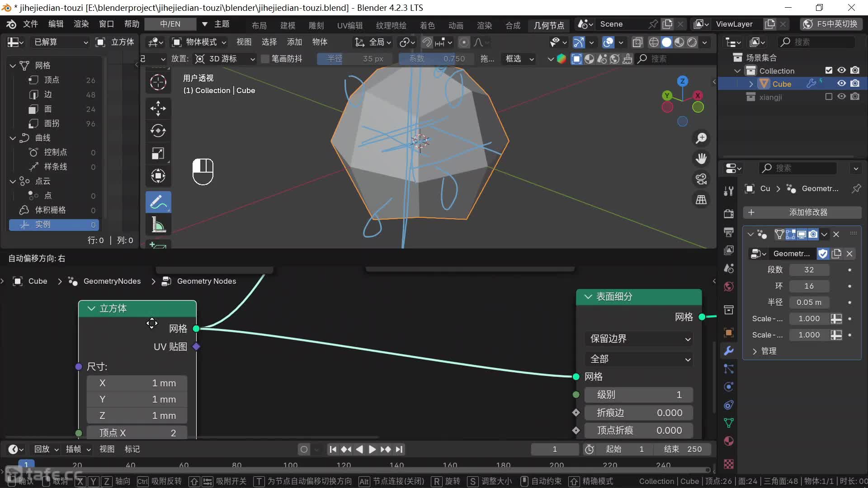Select the Rotate tool in viewport toolbar
This screenshot has width=868, height=488.
click(x=158, y=131)
